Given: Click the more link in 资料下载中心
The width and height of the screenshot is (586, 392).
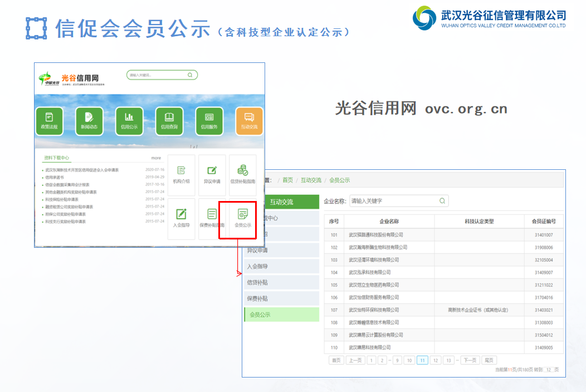Looking at the screenshot, I should [156, 158].
